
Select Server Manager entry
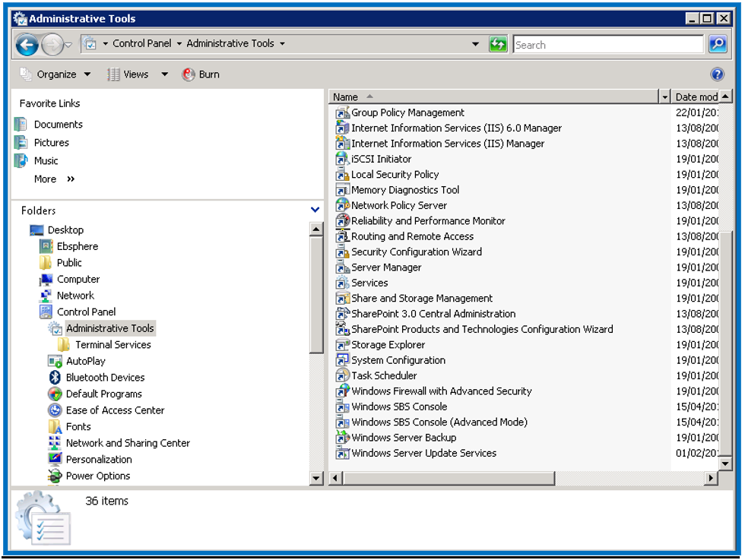click(x=386, y=267)
